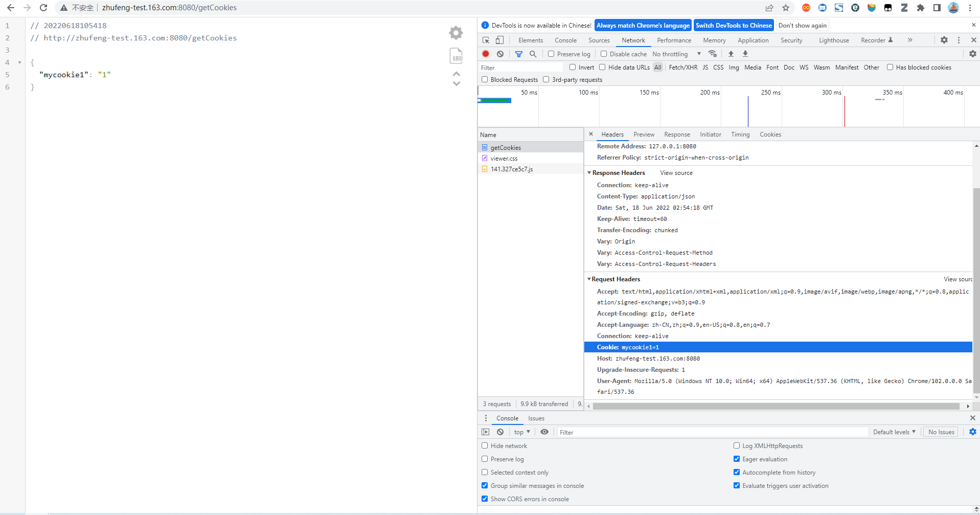
Task: Collapse Request Headers section
Action: (x=589, y=279)
